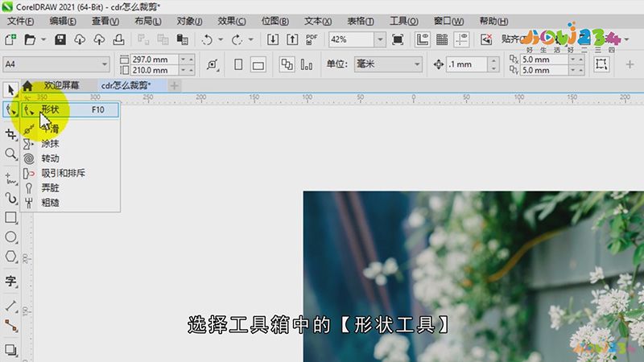Open the 对象 menu
This screenshot has height=362, width=644.
[x=189, y=21]
